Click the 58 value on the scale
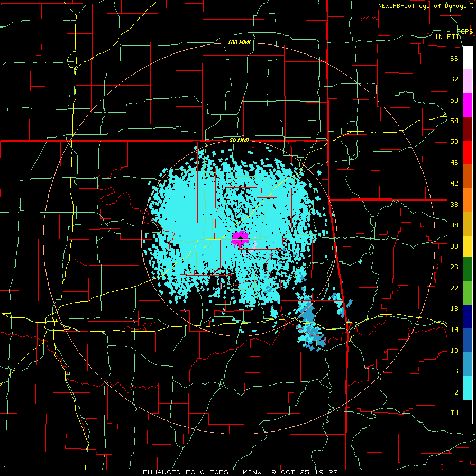Screen dimensions: 476x476 click(x=454, y=100)
